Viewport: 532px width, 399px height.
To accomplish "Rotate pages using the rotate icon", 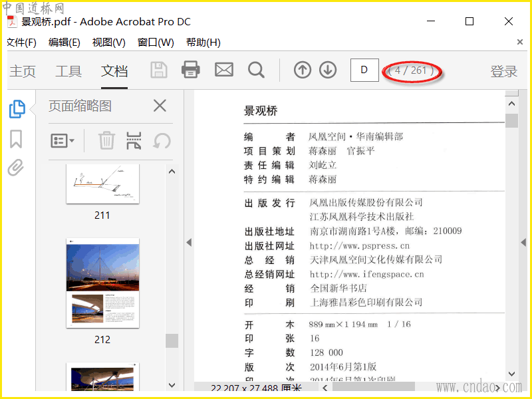I will (162, 140).
